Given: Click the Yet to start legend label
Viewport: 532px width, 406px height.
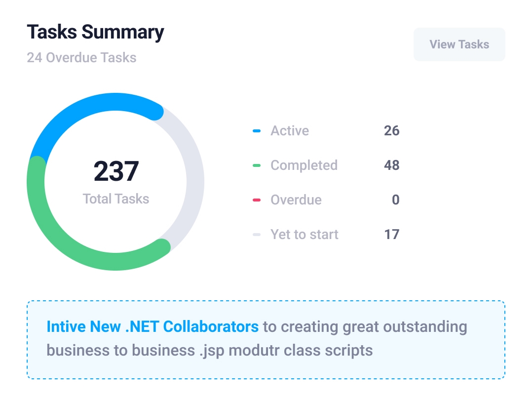Looking at the screenshot, I should [304, 235].
